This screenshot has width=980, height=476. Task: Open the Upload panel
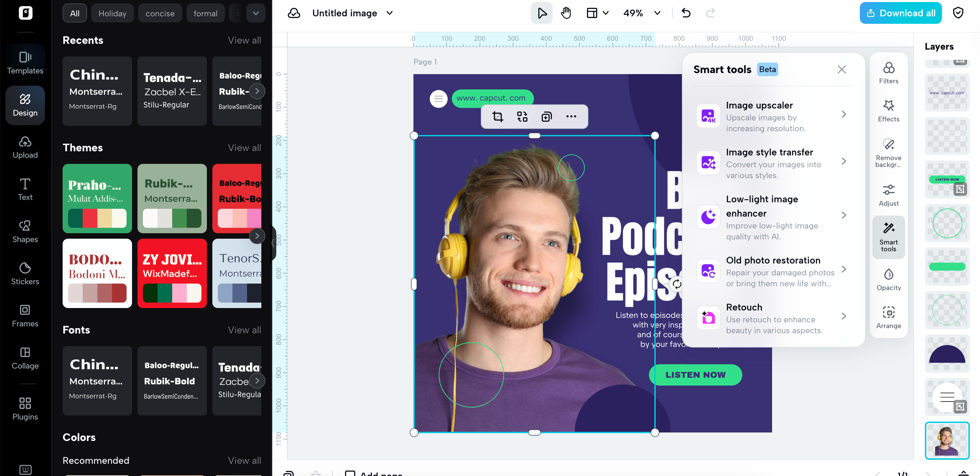[x=25, y=148]
